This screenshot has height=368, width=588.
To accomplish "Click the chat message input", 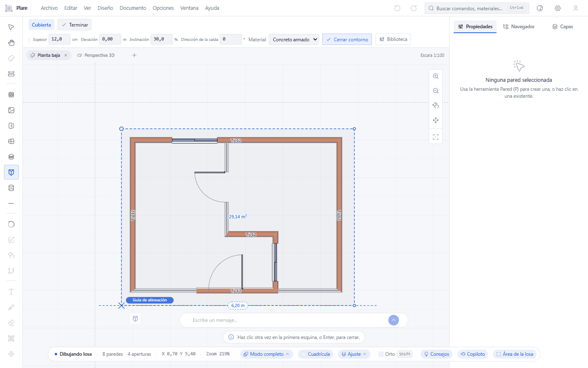I will (288, 320).
